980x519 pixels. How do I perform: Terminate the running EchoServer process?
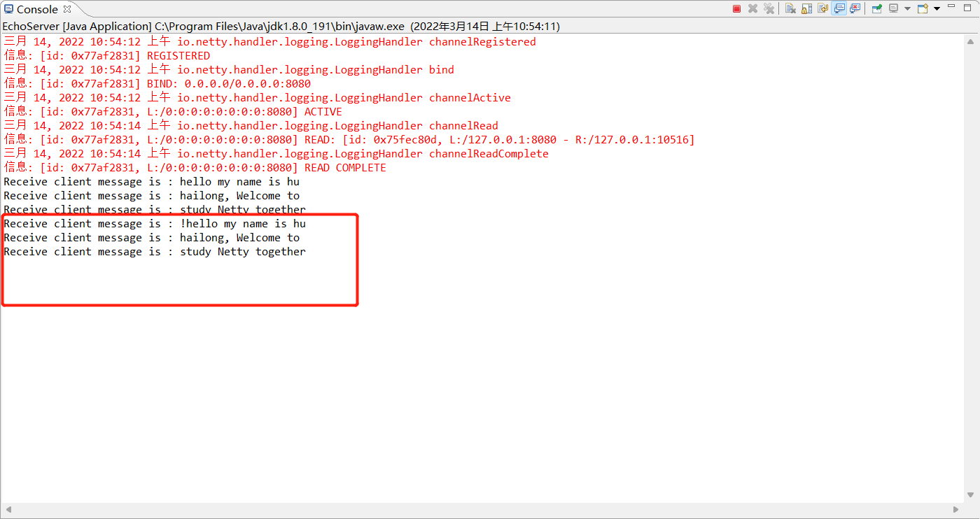tap(736, 8)
